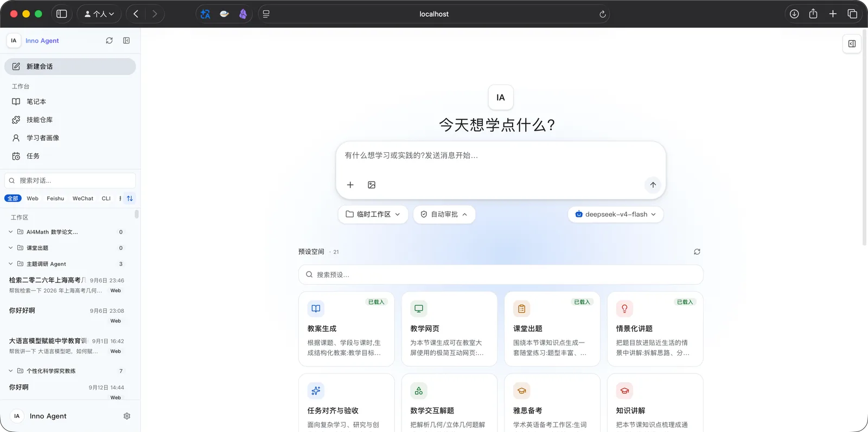
Task: Click the translate extension icon in the toolbar
Action: click(205, 14)
